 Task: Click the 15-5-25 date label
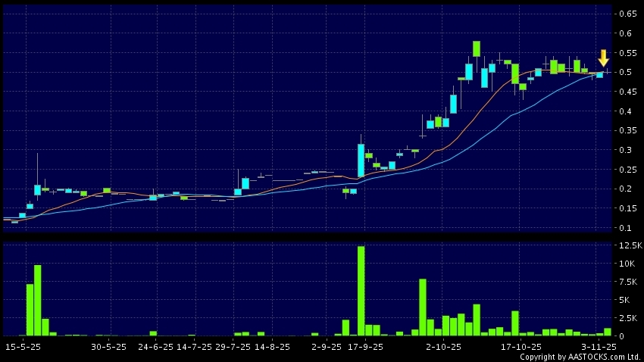click(23, 347)
